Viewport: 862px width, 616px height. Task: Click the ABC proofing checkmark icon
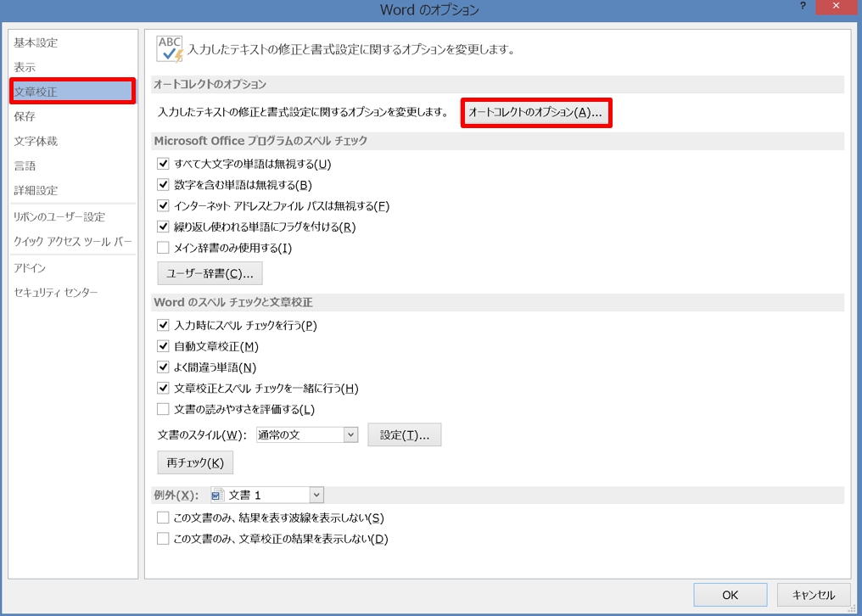click(170, 49)
